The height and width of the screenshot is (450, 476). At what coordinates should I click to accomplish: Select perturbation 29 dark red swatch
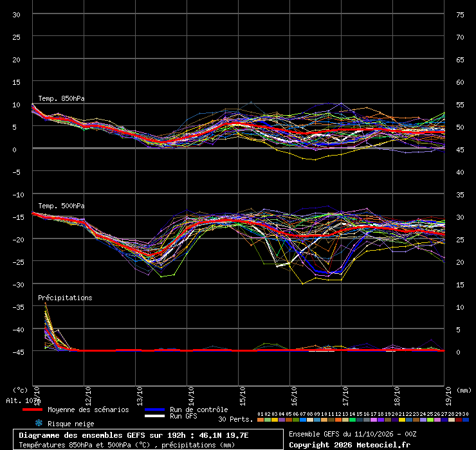point(459,420)
